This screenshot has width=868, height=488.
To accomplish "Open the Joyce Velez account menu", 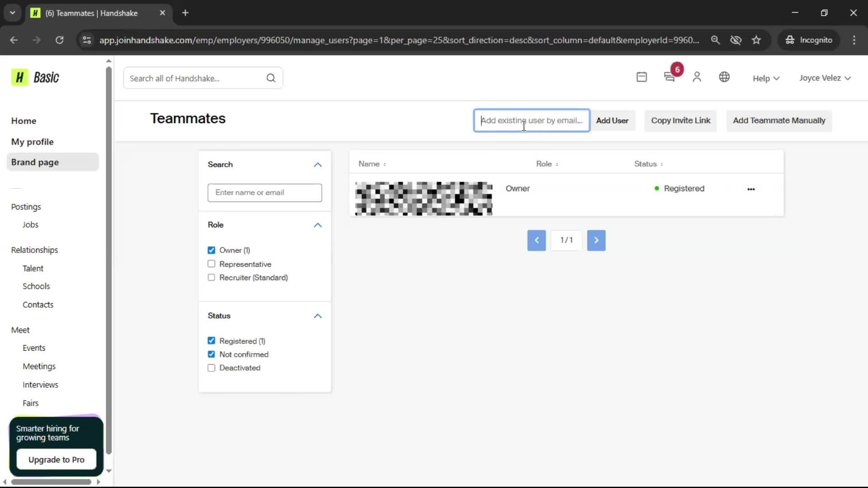I will [825, 78].
